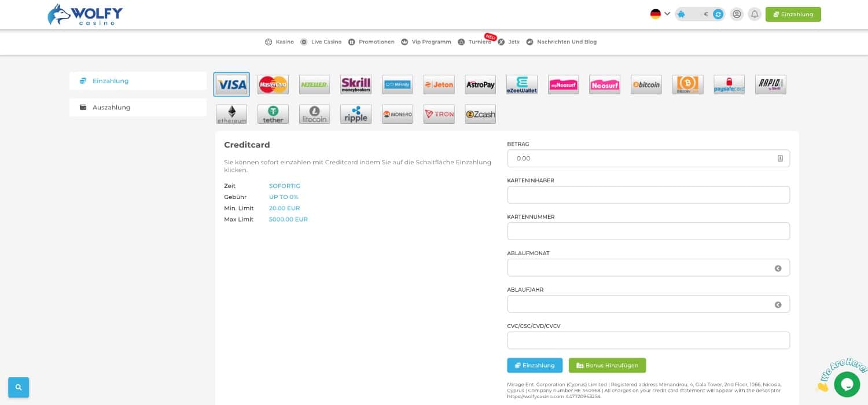Click the blue Einzahlung submit button
This screenshot has height=405, width=868.
pyautogui.click(x=534, y=365)
